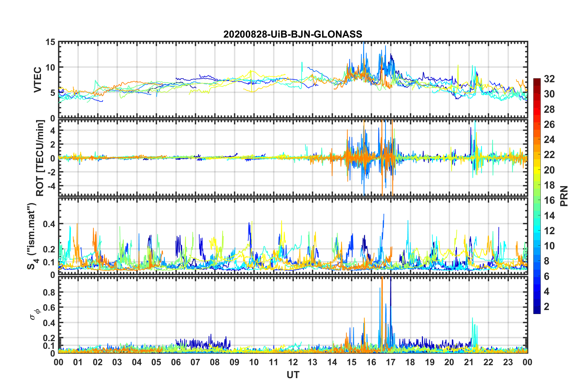Viewport: 586px width, 392px height.
Task: Click UT axis tick label 03
Action: tap(117, 362)
